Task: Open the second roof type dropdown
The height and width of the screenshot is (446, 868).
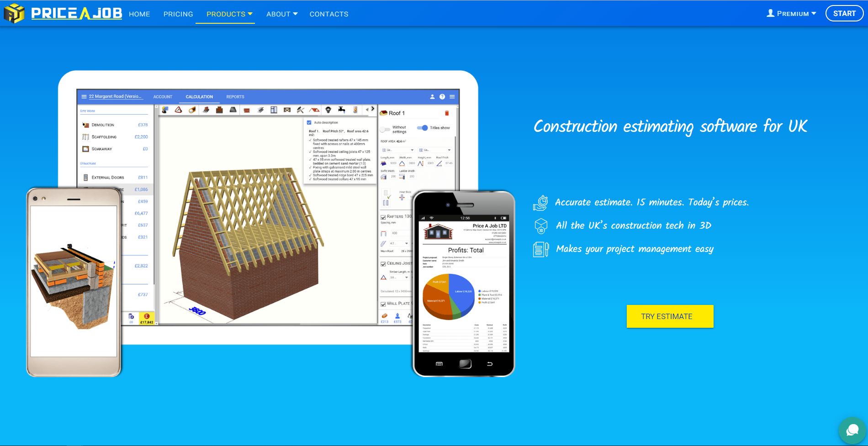Action: coord(435,150)
